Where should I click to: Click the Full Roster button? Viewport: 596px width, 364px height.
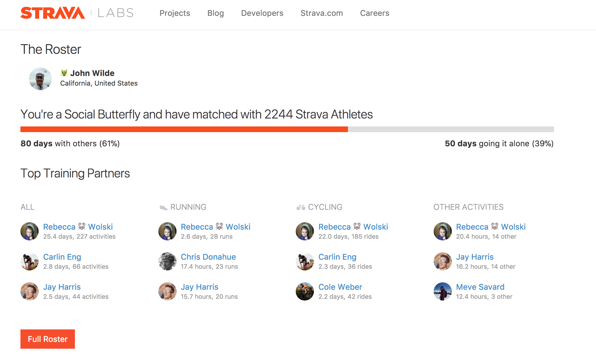point(48,339)
